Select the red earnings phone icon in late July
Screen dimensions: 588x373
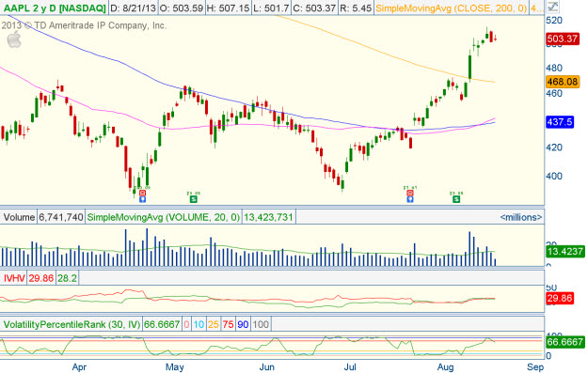coord(410,194)
